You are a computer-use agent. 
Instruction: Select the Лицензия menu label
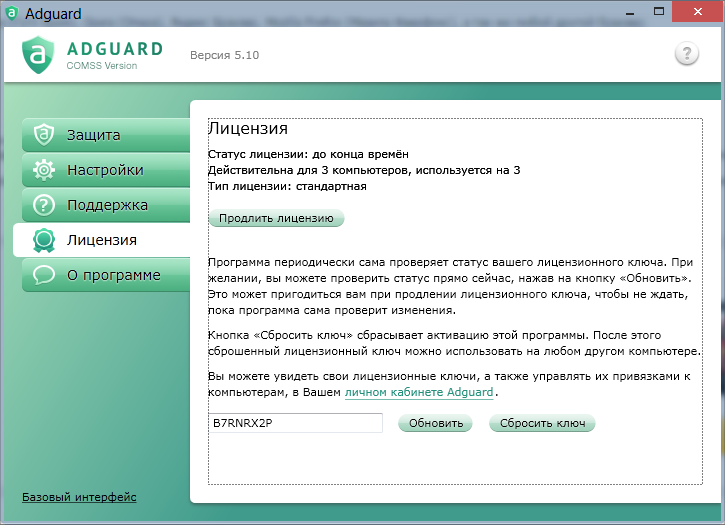coord(102,240)
